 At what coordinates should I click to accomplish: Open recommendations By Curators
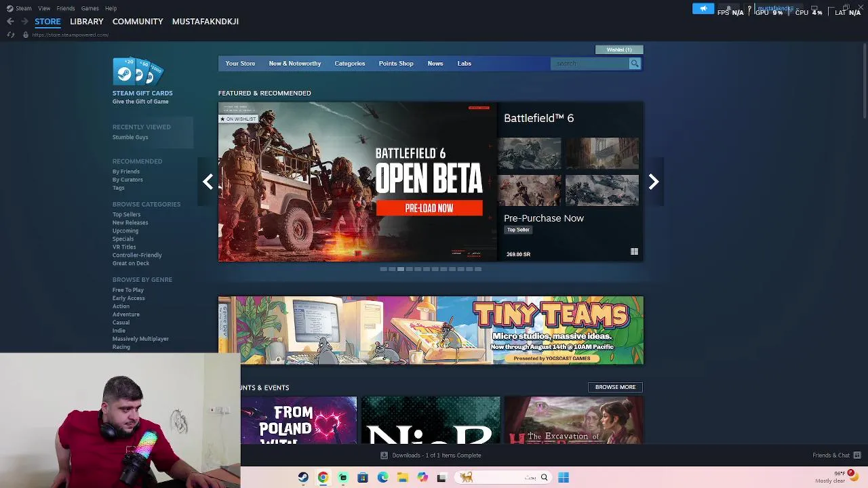tap(127, 180)
